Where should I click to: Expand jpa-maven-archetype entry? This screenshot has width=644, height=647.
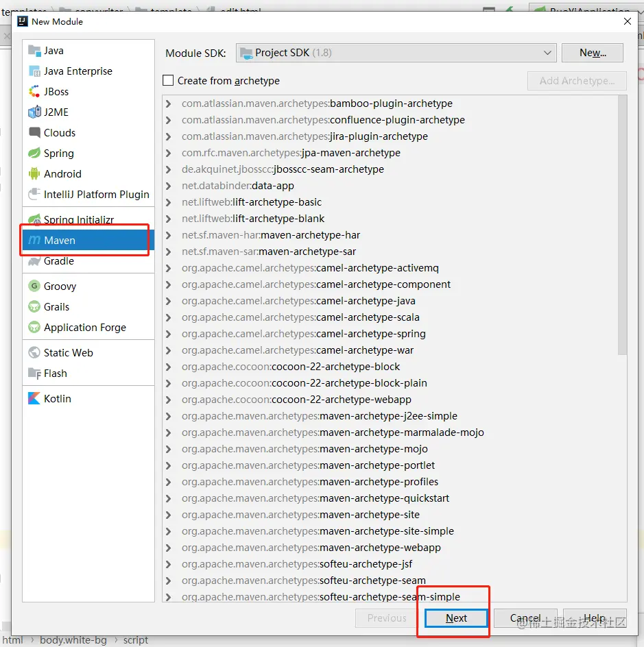(x=169, y=153)
